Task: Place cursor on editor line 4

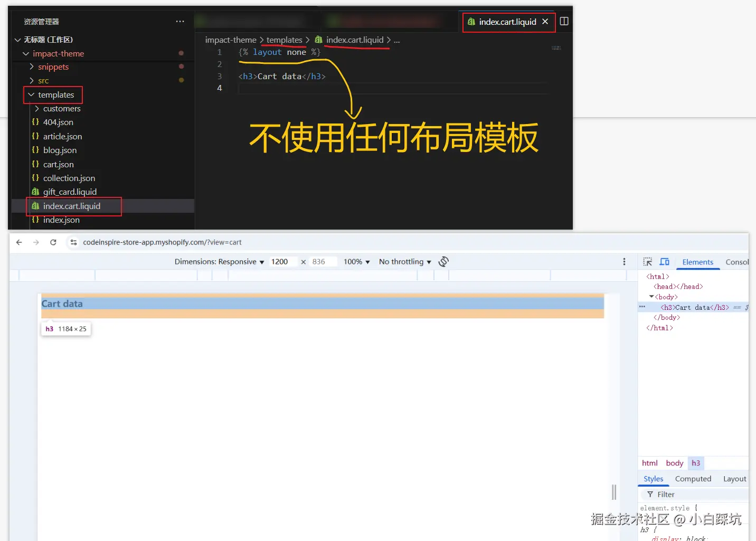Action: click(393, 88)
